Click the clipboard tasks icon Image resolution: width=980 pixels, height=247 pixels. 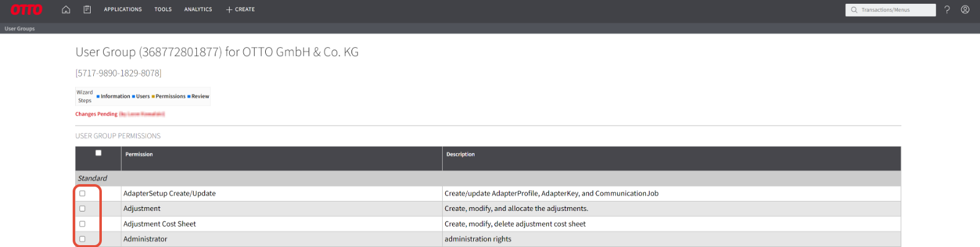point(87,9)
